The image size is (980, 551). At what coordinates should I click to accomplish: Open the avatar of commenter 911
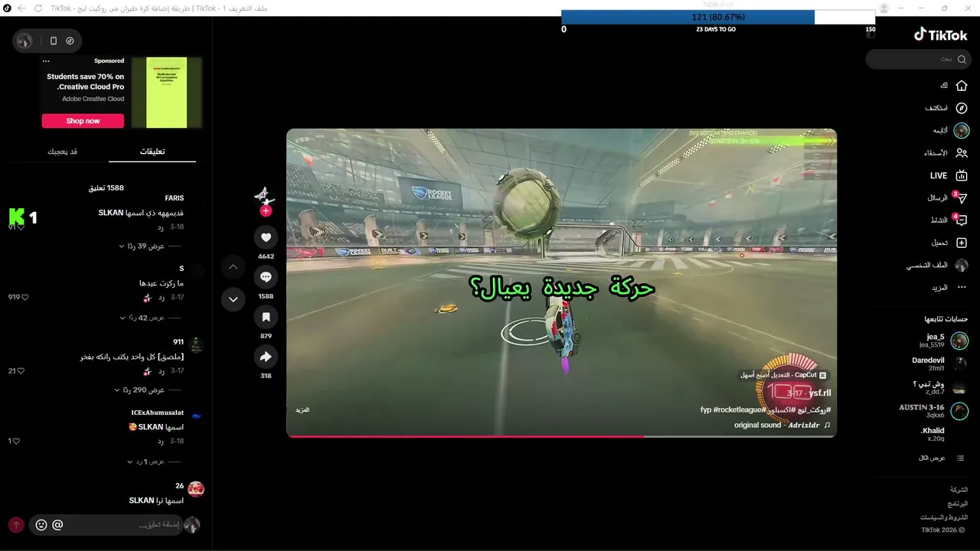[x=196, y=345]
